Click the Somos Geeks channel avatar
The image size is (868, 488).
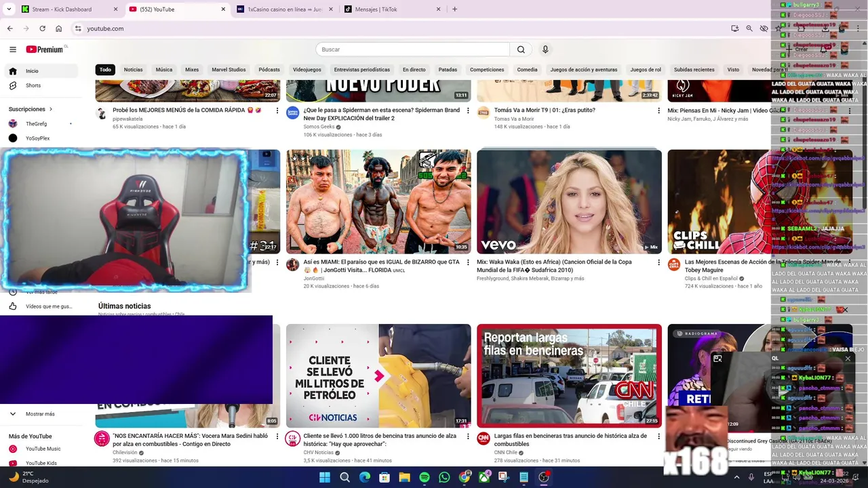[x=292, y=113]
